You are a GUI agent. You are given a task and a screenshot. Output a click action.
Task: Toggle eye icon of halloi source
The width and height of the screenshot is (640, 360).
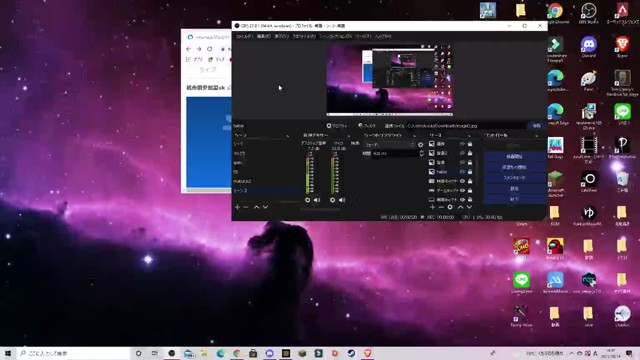point(462,172)
